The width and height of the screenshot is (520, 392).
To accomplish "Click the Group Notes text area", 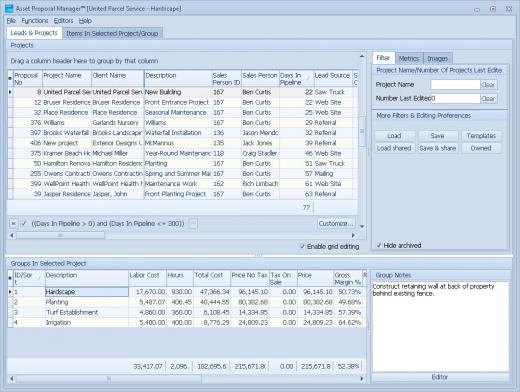I will [440, 327].
